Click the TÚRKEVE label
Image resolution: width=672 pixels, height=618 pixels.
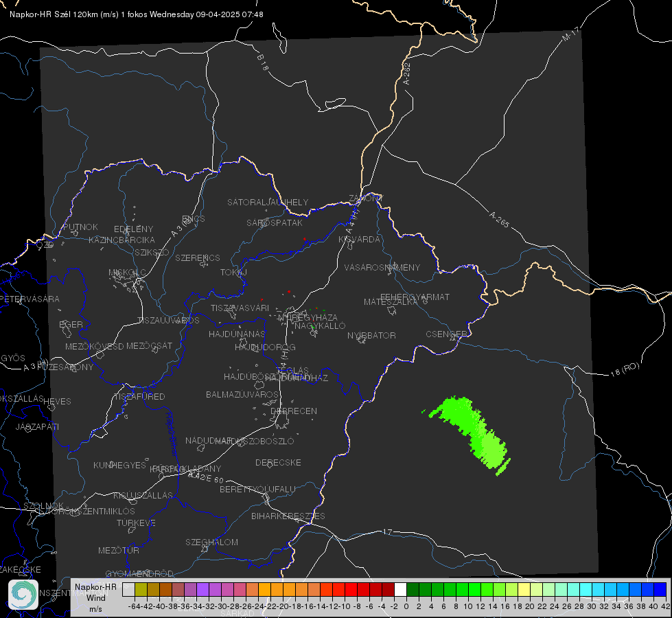point(137,523)
